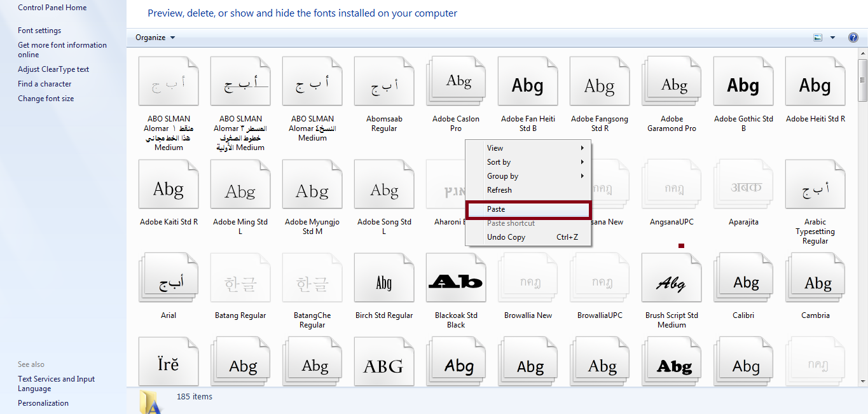Screen dimensions: 868x414
Task: Open Adjust ClearType text link
Action: tap(53, 69)
